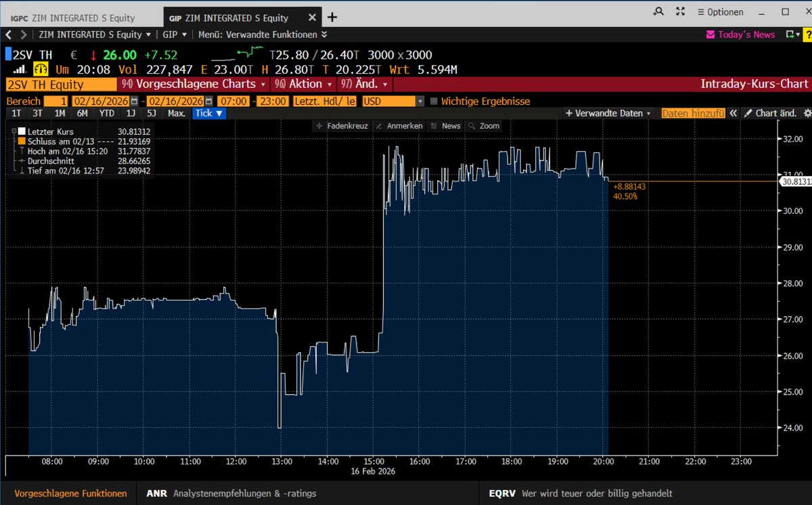Image resolution: width=812 pixels, height=505 pixels.
Task: Activate the Fadenkreuz crosshair tool
Action: 342,126
